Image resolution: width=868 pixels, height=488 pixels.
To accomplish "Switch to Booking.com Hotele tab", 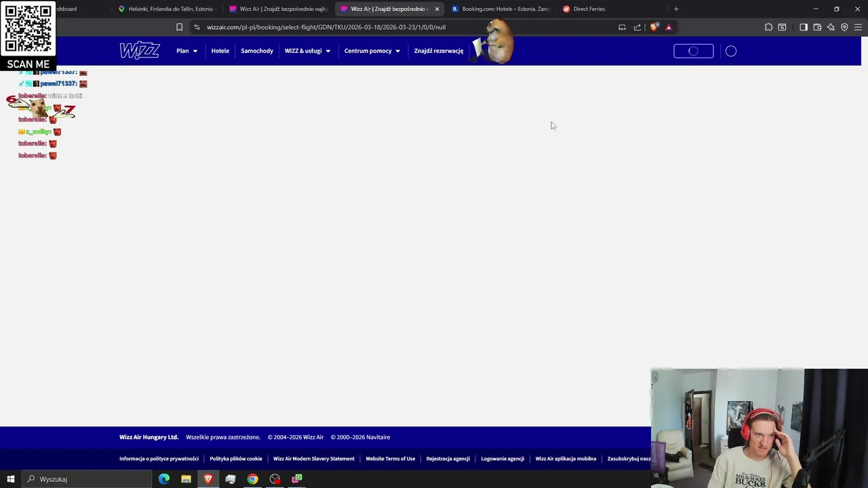I will 501,9.
